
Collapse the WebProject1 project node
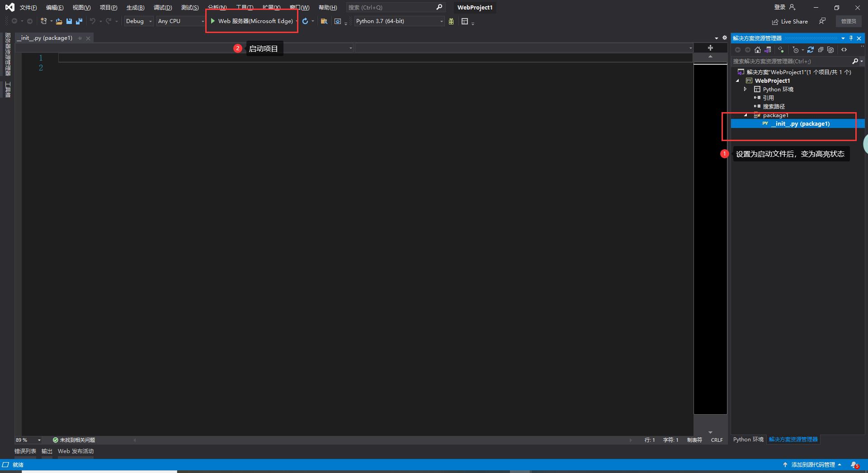tap(738, 80)
